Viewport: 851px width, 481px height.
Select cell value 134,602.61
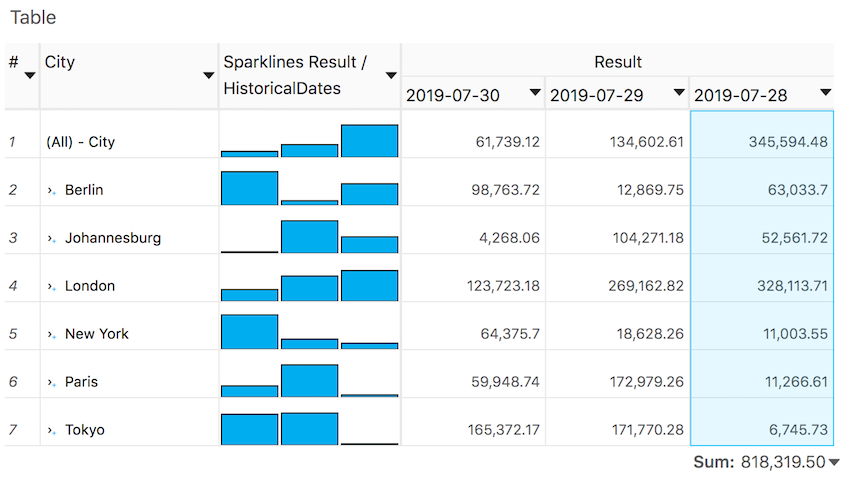(646, 142)
